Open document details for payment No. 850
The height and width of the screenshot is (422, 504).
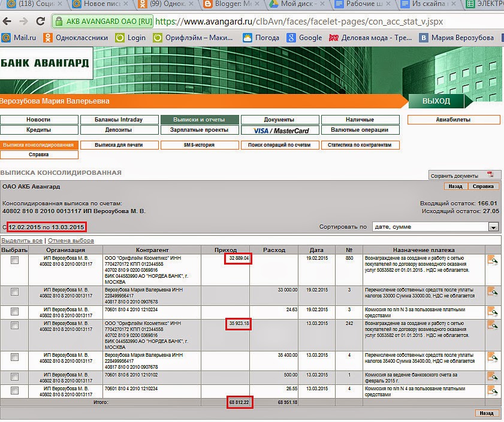tap(493, 260)
